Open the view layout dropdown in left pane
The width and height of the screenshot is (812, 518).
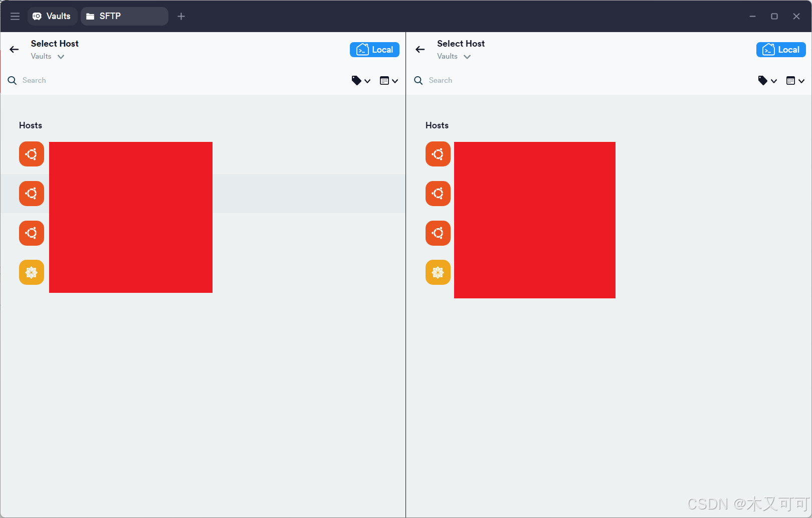pyautogui.click(x=388, y=81)
